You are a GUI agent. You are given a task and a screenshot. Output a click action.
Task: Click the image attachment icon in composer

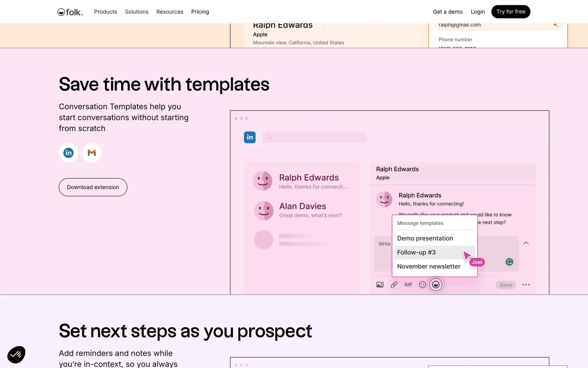pyautogui.click(x=380, y=285)
